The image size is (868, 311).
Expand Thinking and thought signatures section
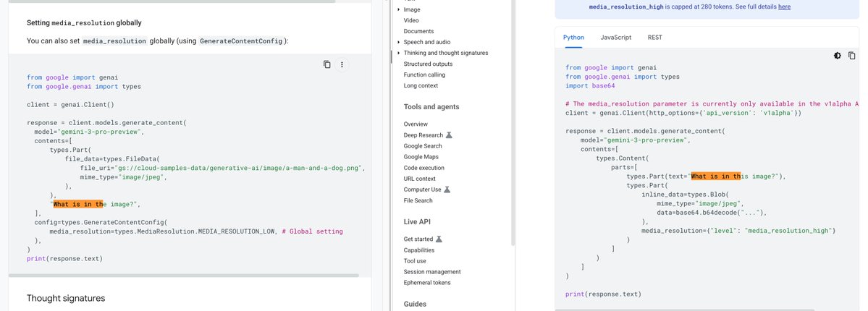399,53
